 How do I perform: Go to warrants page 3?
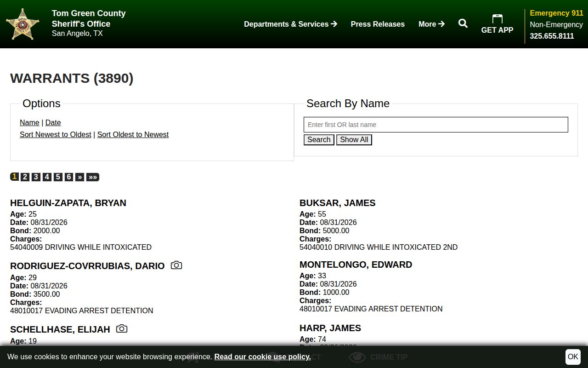(36, 177)
